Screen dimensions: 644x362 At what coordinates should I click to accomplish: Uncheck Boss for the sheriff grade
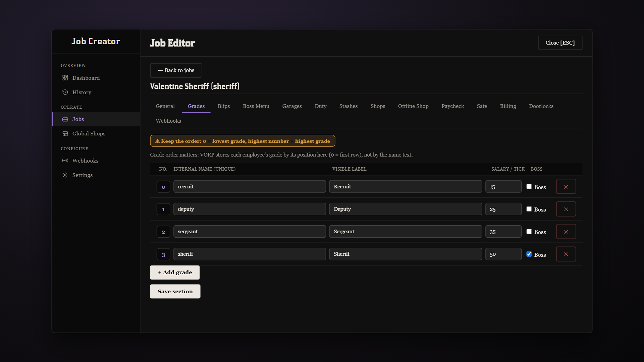pyautogui.click(x=529, y=254)
